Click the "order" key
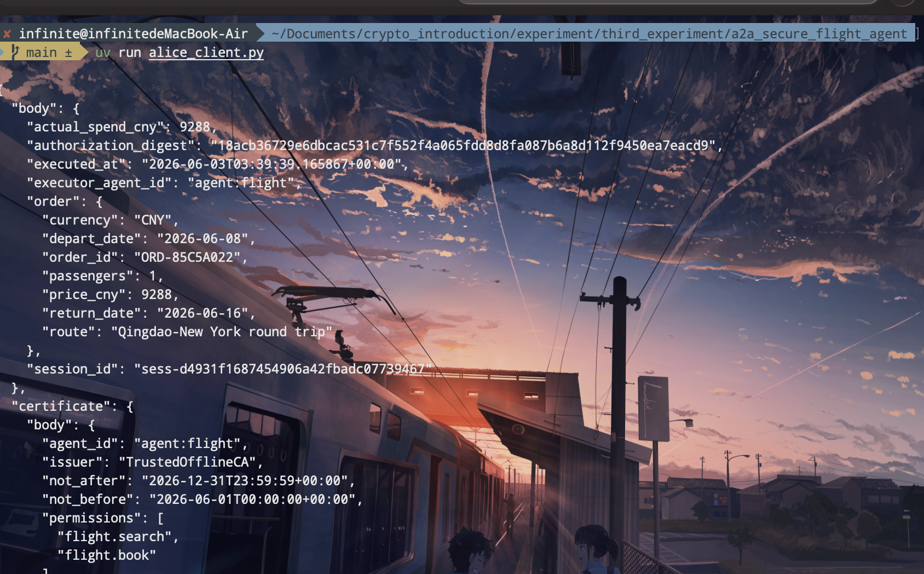 [x=57, y=202]
